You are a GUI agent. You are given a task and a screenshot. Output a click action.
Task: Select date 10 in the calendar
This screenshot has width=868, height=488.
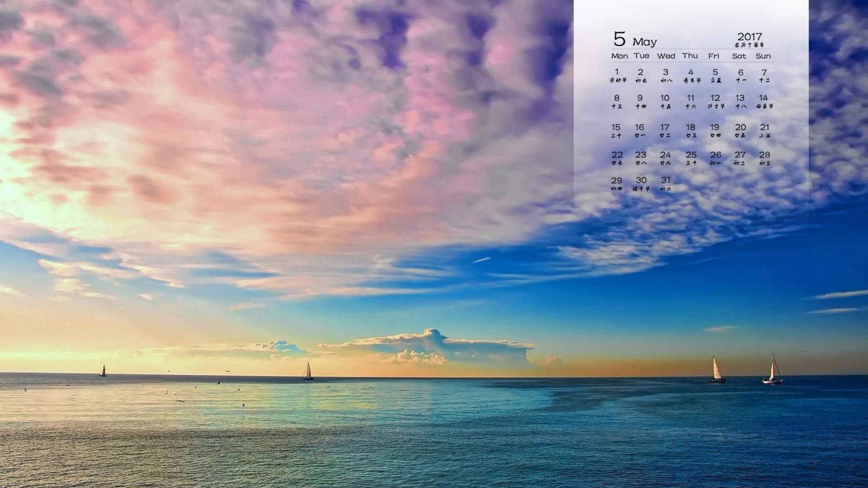665,98
